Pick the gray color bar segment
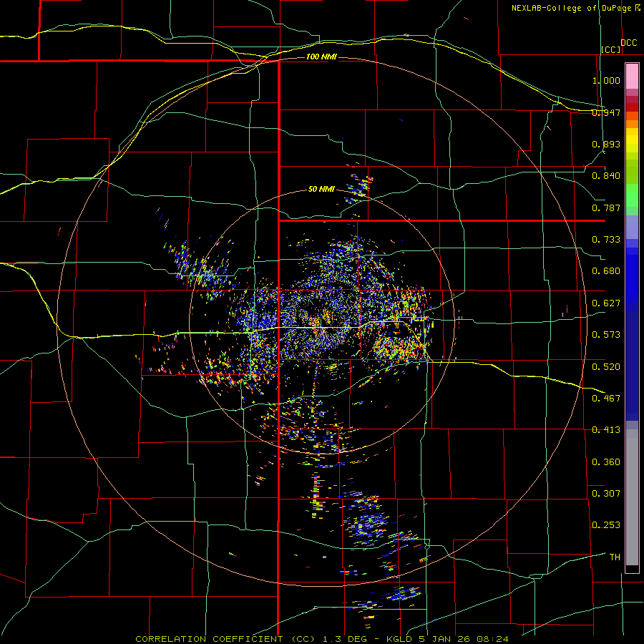Image resolution: width=644 pixels, height=644 pixels. (632, 497)
